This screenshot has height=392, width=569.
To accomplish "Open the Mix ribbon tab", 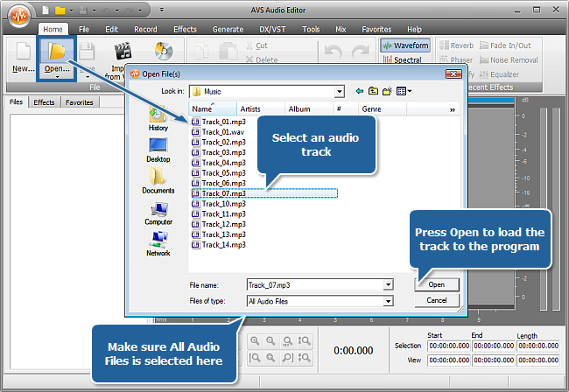I will pos(341,30).
